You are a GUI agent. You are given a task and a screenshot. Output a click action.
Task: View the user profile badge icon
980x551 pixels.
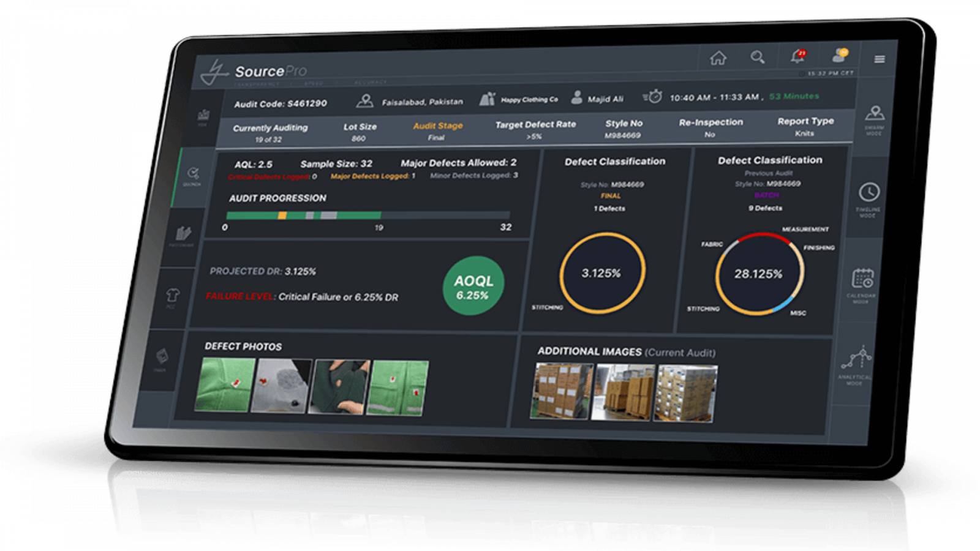(x=840, y=55)
